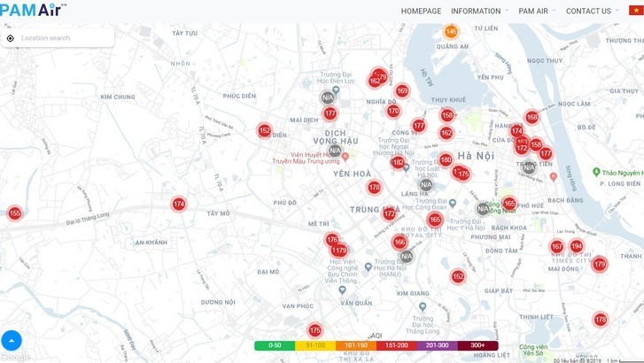
Task: Expand the INFORMATION dropdown menu
Action: click(479, 12)
